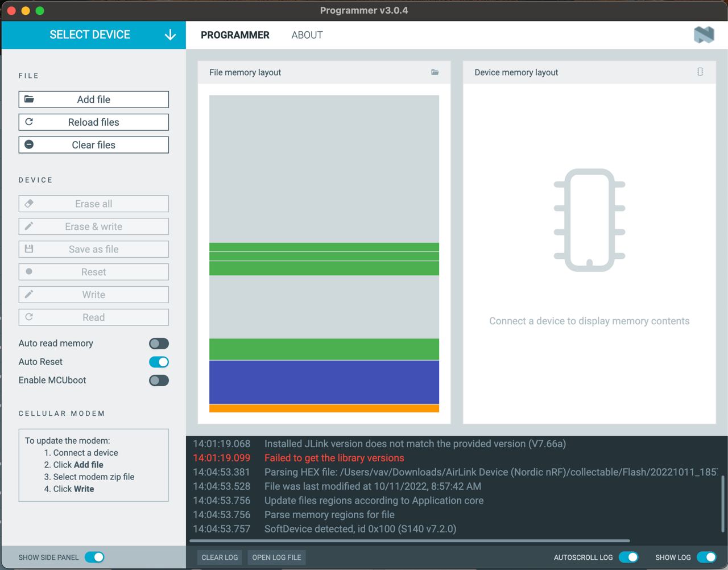Select the Programmer tab
The height and width of the screenshot is (570, 728).
(x=235, y=35)
